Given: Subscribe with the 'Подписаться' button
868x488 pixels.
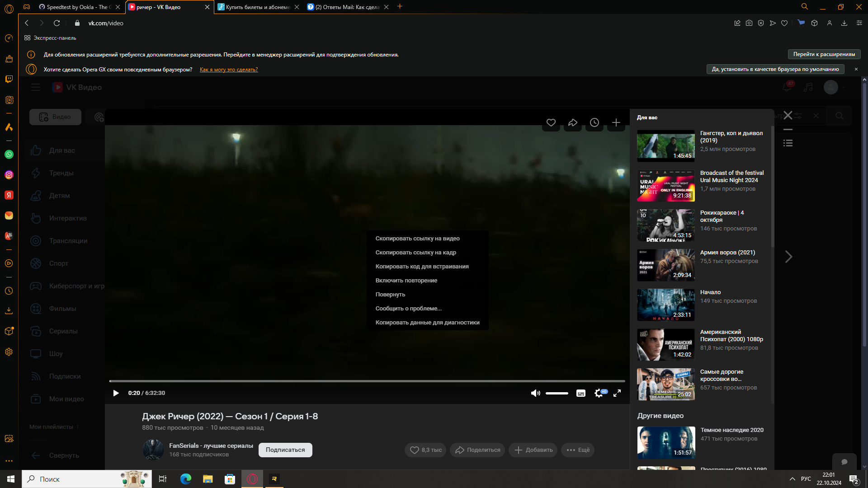Looking at the screenshot, I should coord(285,450).
